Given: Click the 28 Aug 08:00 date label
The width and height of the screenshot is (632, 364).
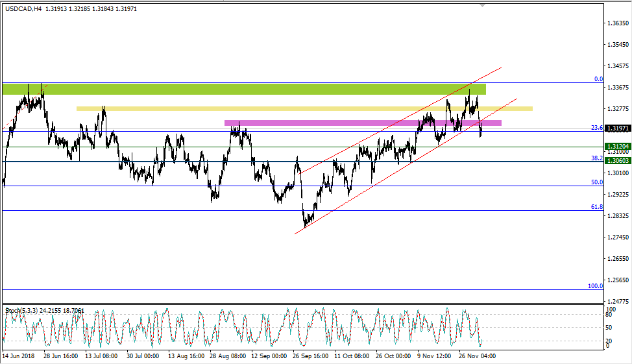Looking at the screenshot, I should [x=228, y=356].
